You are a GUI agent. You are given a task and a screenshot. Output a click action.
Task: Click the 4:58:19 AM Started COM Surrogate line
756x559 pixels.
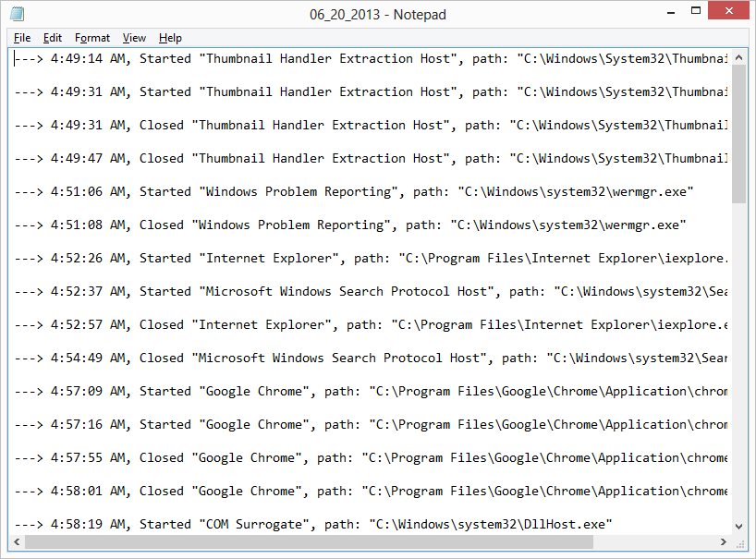313,524
